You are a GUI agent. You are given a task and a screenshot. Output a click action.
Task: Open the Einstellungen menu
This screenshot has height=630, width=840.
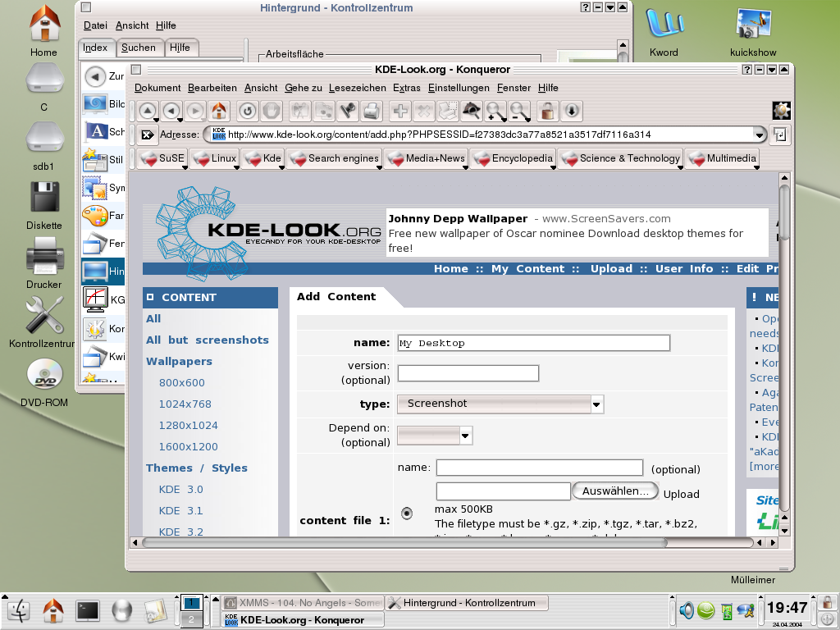[x=459, y=88]
